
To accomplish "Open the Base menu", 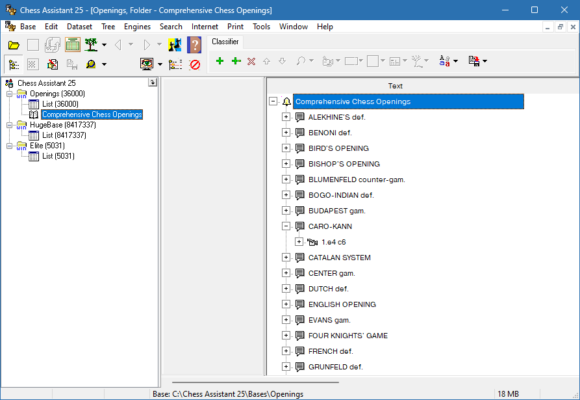I will pos(28,27).
